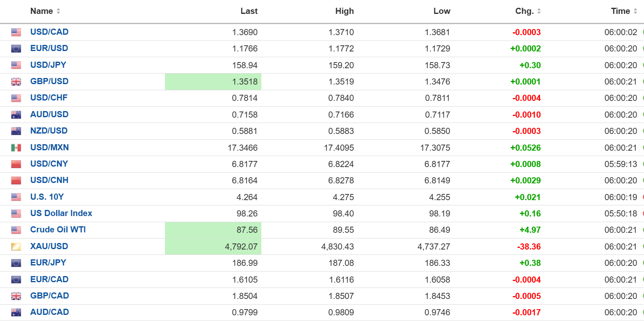This screenshot has width=644, height=321.
Task: Sort the table by Time column arrows
Action: point(635,11)
